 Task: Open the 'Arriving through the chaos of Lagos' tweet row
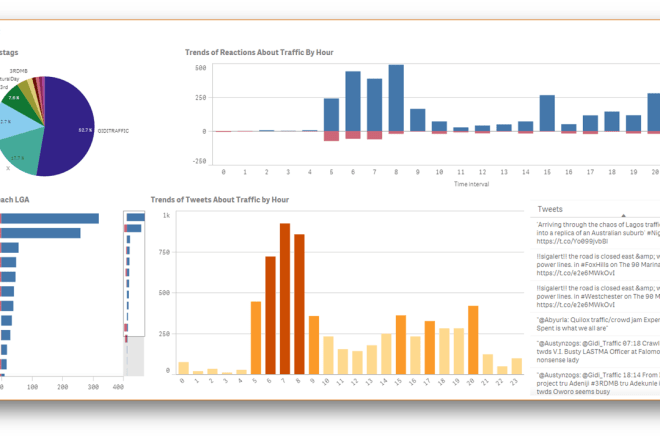595,233
